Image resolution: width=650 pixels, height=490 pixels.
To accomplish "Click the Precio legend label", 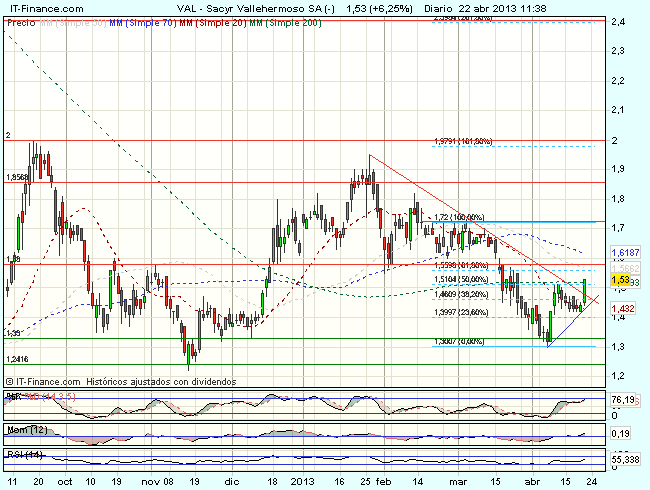I will (x=20, y=20).
